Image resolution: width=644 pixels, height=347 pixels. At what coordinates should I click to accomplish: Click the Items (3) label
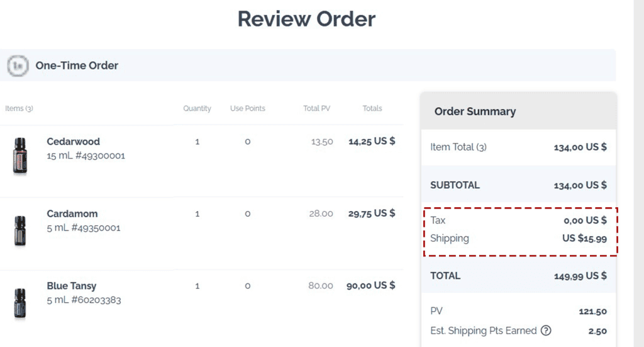[x=19, y=108]
